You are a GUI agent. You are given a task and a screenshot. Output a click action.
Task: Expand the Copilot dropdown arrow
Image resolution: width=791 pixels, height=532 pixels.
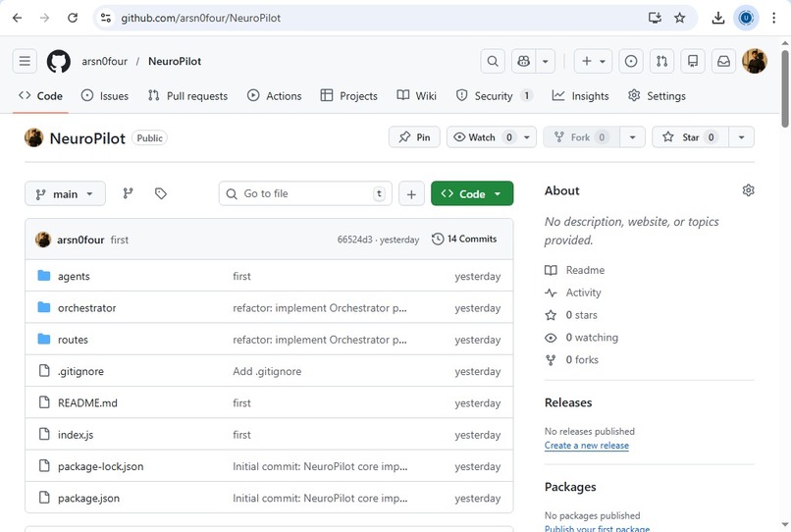[x=546, y=61]
